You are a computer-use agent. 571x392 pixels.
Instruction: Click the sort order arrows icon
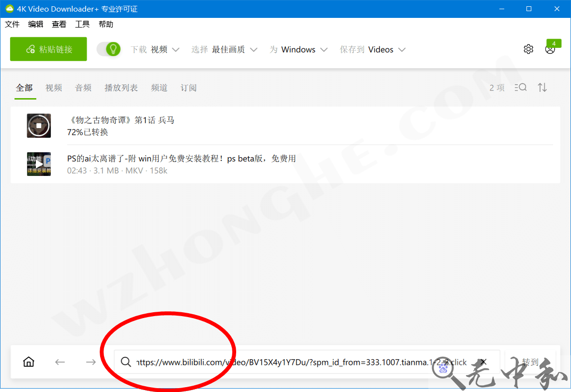(x=542, y=87)
